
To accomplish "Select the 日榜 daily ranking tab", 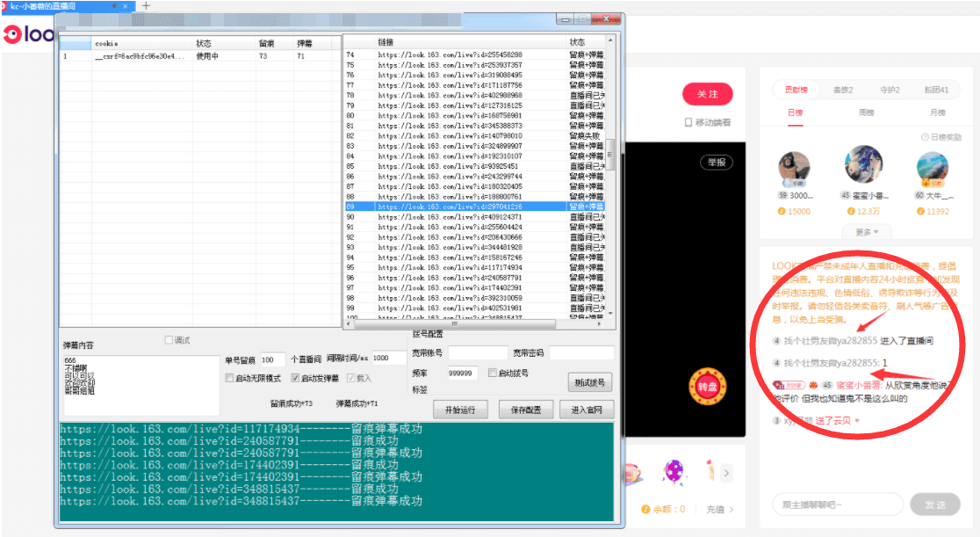I will tap(795, 113).
